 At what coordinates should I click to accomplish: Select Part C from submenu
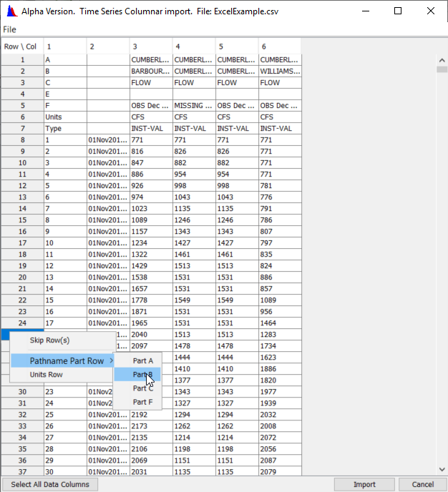click(x=142, y=388)
